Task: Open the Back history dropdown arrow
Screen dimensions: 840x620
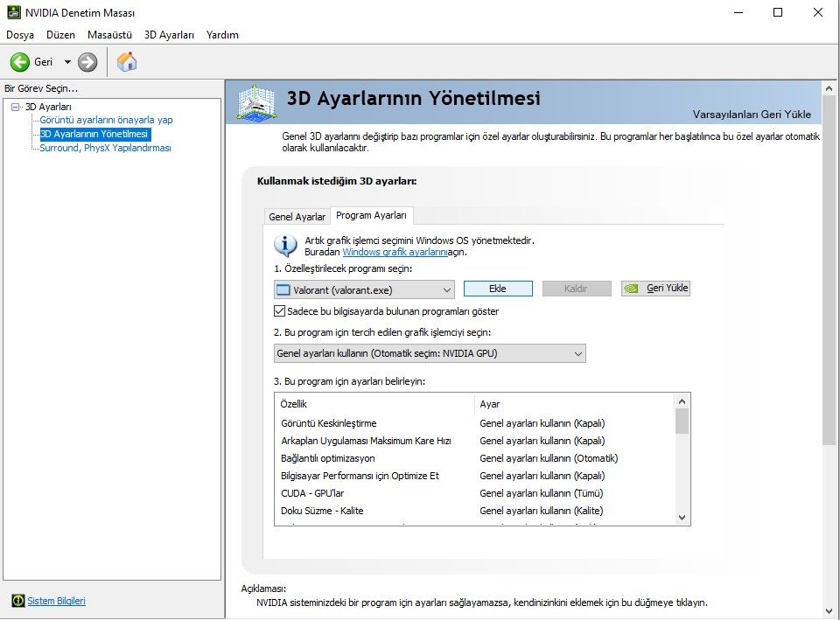Action: click(67, 62)
